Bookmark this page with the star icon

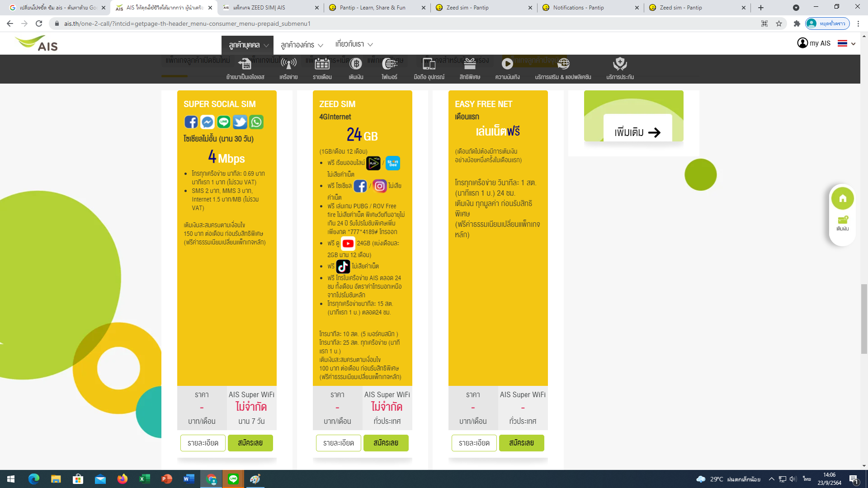pyautogui.click(x=779, y=23)
